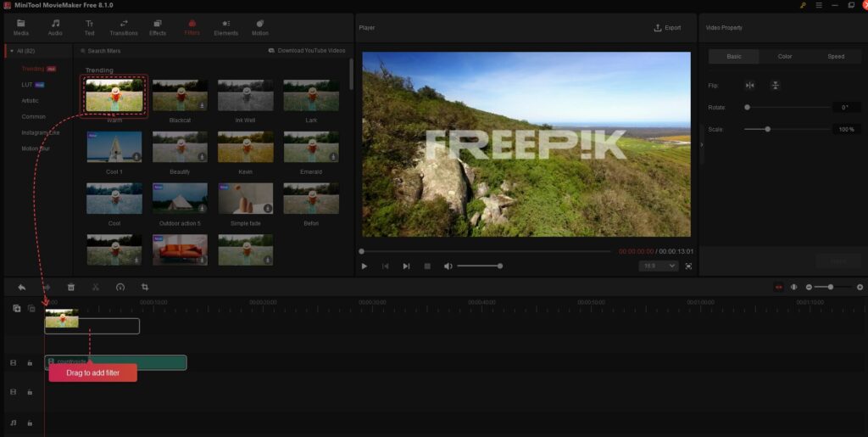Download the Outdoor action 5 filter
The image size is (868, 437).
[x=202, y=208]
